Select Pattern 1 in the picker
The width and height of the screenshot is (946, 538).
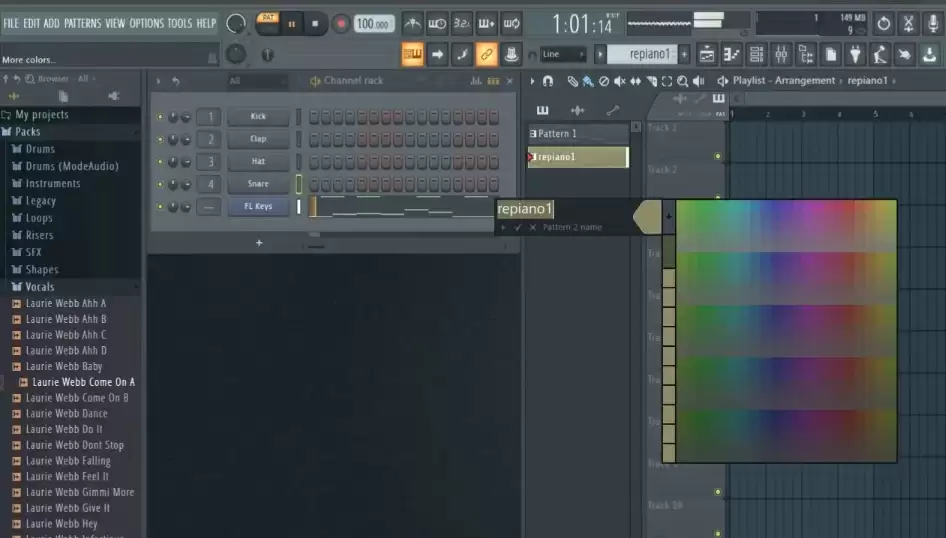[578, 133]
